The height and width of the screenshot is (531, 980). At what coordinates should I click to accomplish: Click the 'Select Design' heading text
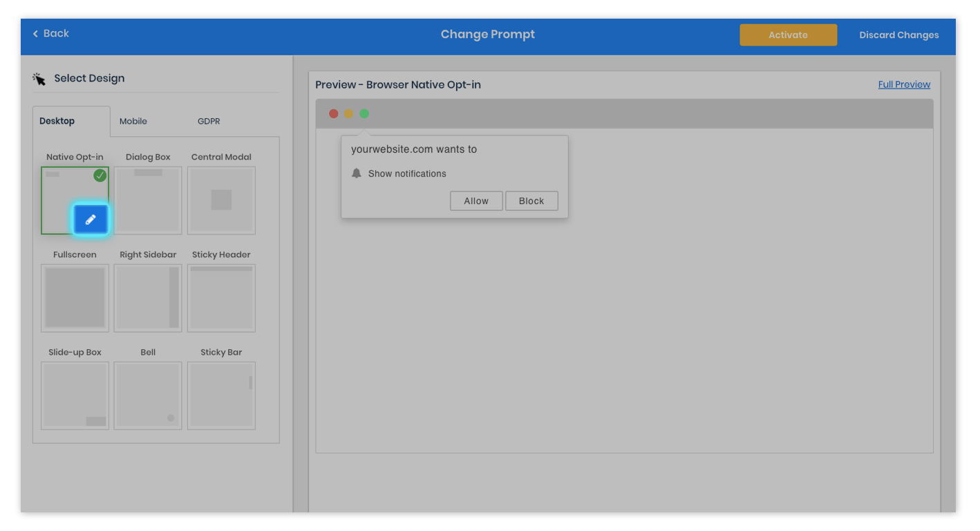click(x=90, y=78)
